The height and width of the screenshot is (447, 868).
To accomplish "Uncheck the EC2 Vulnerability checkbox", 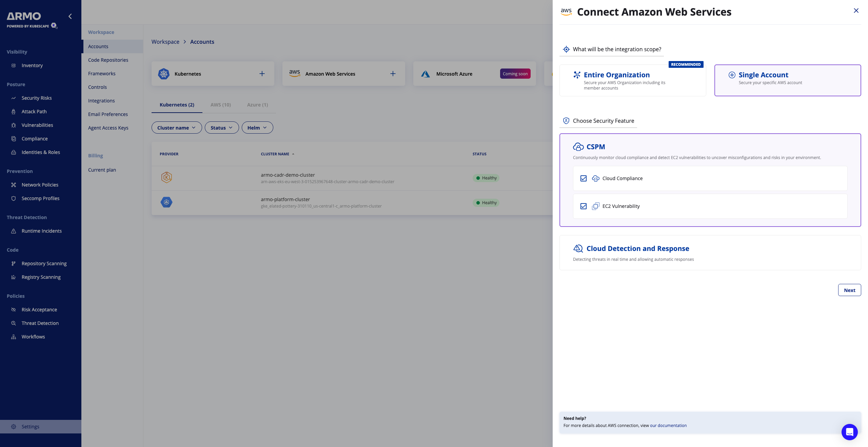I will coord(584,206).
